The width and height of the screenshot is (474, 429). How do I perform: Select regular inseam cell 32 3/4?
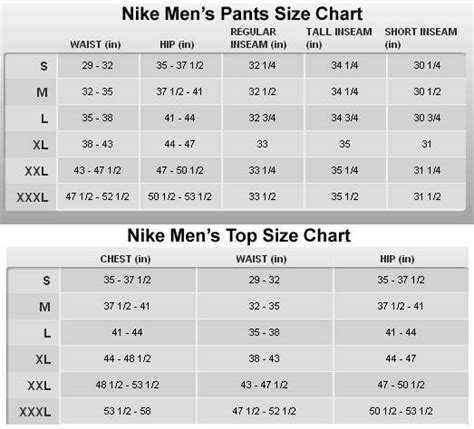tap(262, 118)
